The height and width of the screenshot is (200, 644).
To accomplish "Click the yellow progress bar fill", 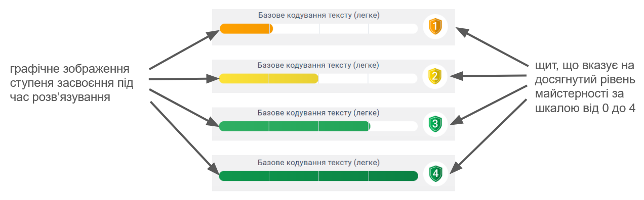I will (269, 78).
